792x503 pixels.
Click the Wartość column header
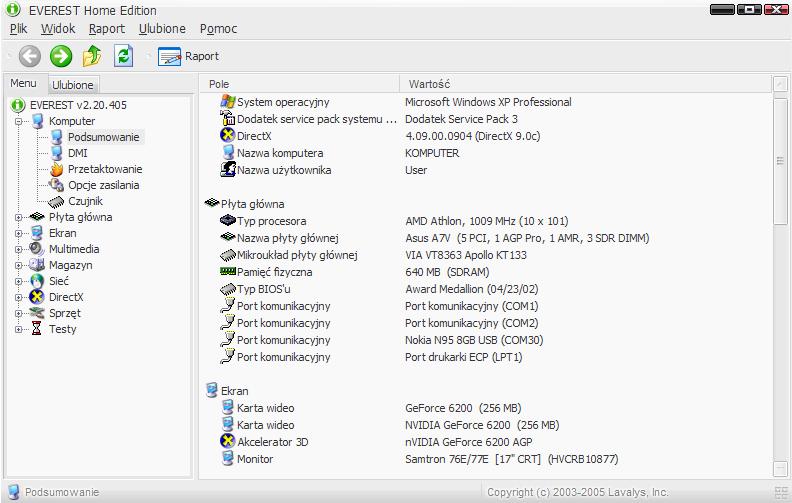429,85
